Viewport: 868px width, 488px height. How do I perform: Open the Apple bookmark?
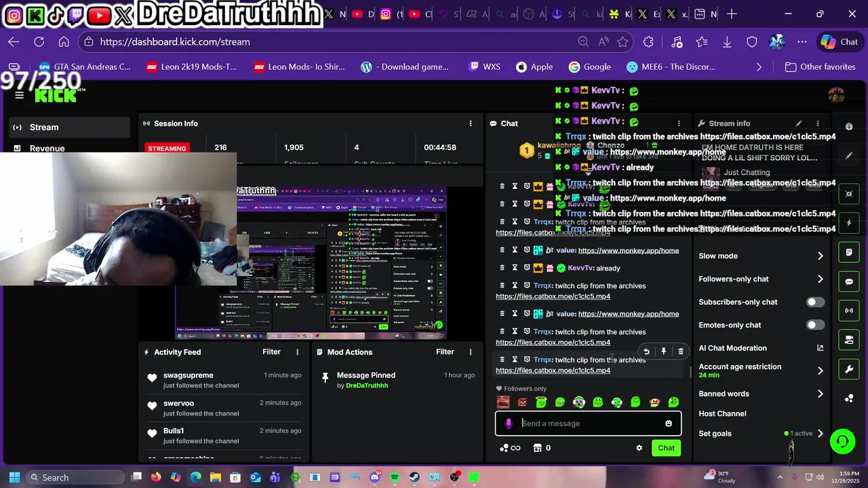click(x=534, y=67)
